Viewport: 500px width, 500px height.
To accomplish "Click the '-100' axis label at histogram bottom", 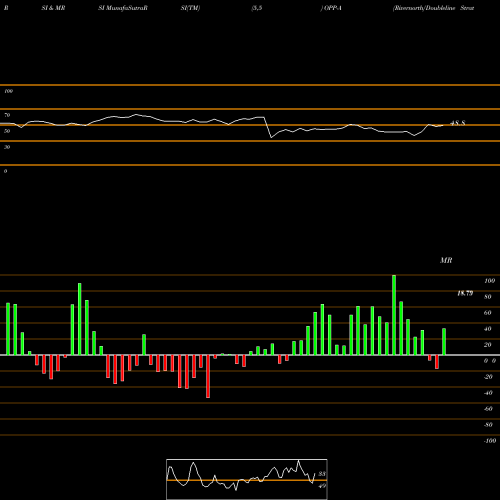I will coord(490,441).
